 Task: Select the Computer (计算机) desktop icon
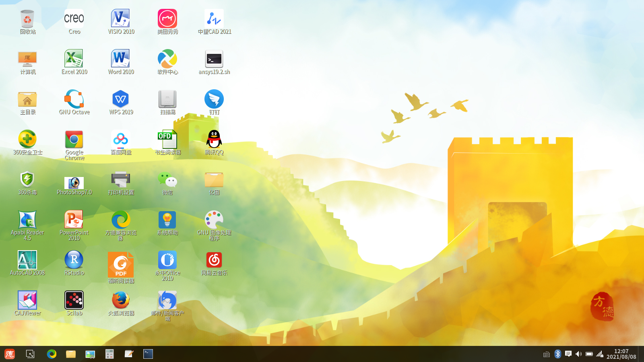(x=27, y=59)
